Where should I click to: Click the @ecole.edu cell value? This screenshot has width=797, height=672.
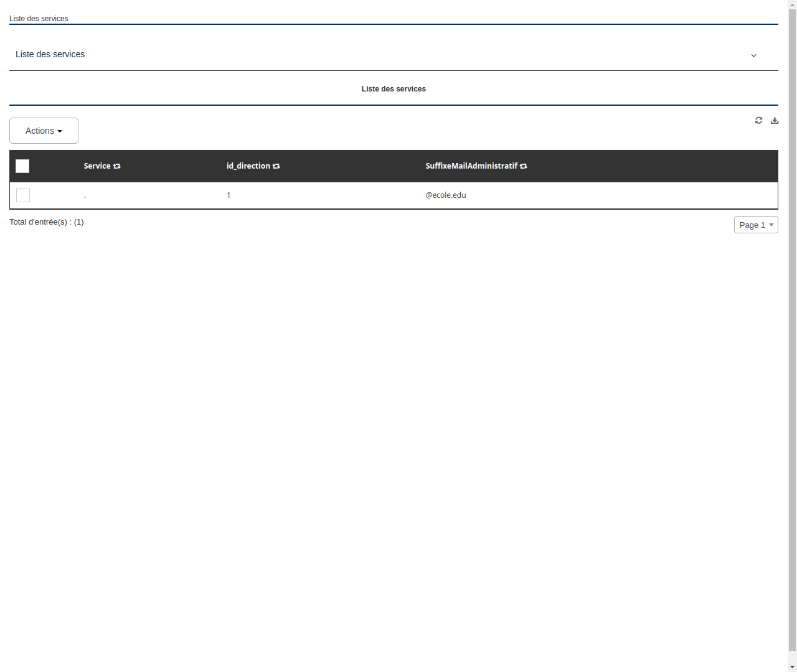coord(446,195)
